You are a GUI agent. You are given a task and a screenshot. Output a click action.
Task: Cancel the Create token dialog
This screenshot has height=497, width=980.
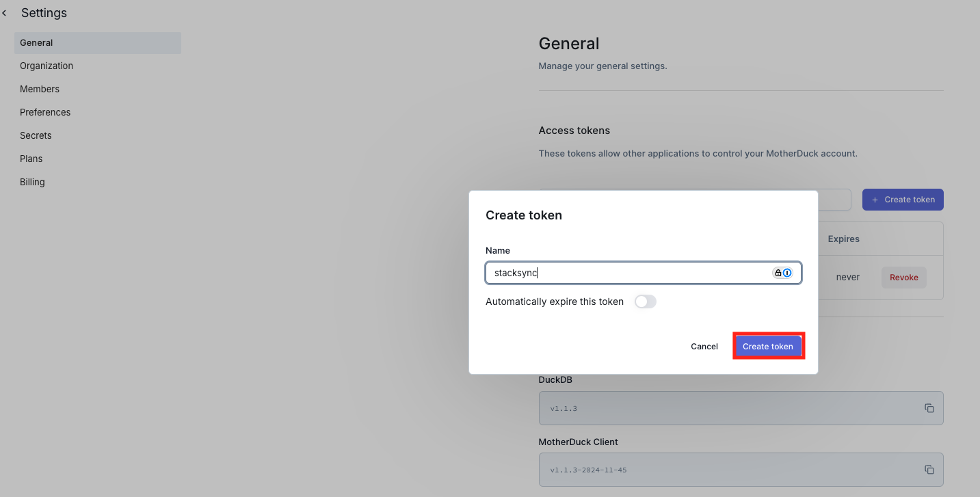[x=704, y=347]
